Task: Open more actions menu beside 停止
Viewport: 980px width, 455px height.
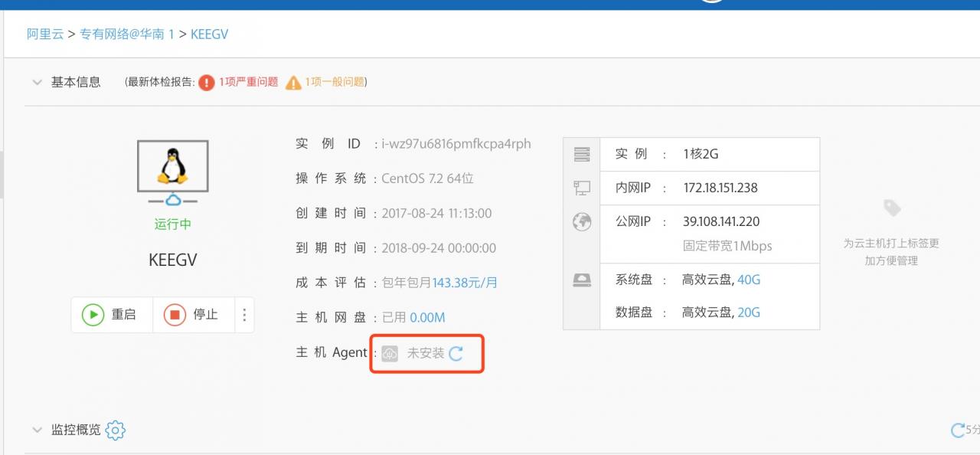Action: pos(244,315)
